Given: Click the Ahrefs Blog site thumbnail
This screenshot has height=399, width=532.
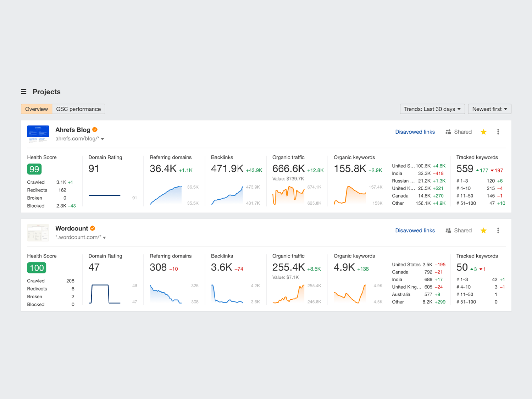Looking at the screenshot, I should coord(38,134).
